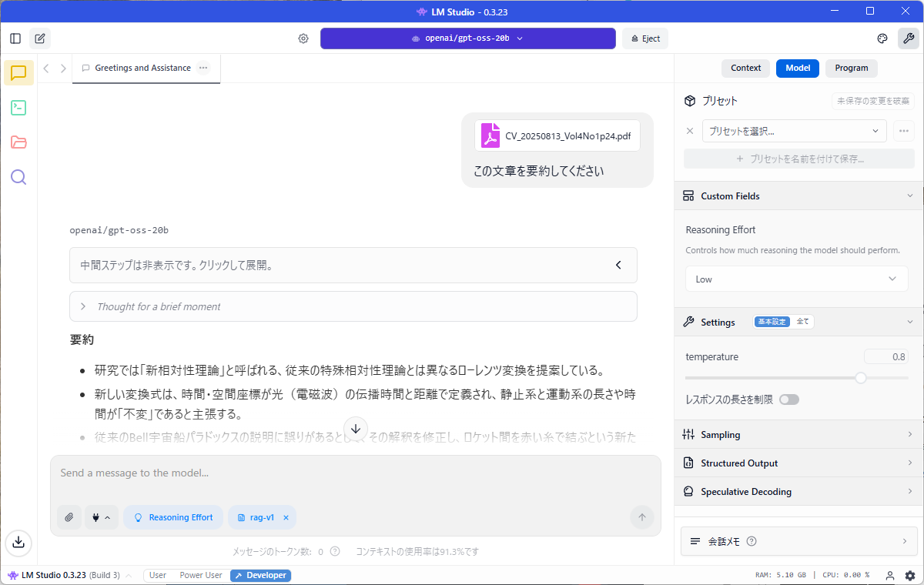Viewport: 924px width, 585px height.
Task: Switch to the Context tab
Action: tap(745, 68)
